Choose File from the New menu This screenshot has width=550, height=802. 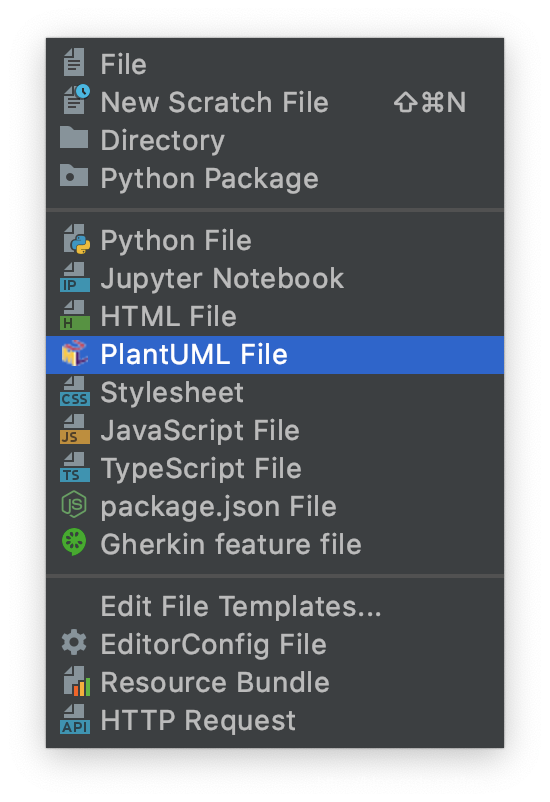pos(275,64)
